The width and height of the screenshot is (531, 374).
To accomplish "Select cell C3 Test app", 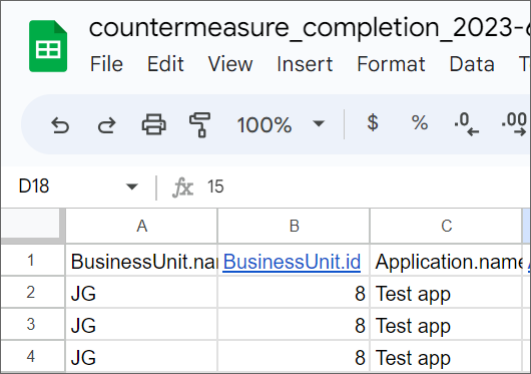I will point(446,324).
